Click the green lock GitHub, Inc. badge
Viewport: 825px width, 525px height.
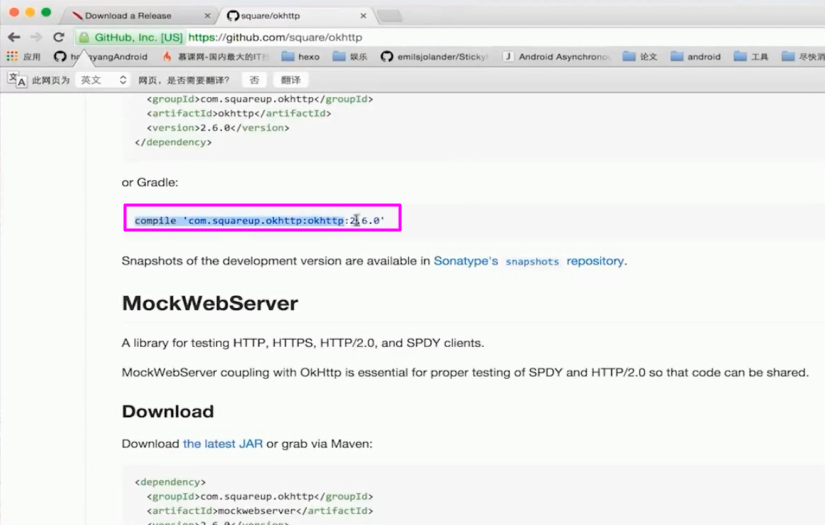(x=131, y=37)
